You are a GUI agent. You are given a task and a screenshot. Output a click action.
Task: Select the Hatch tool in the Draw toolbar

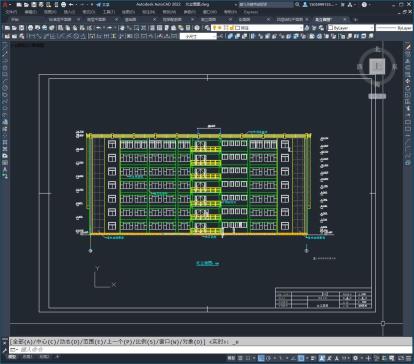(x=5, y=142)
